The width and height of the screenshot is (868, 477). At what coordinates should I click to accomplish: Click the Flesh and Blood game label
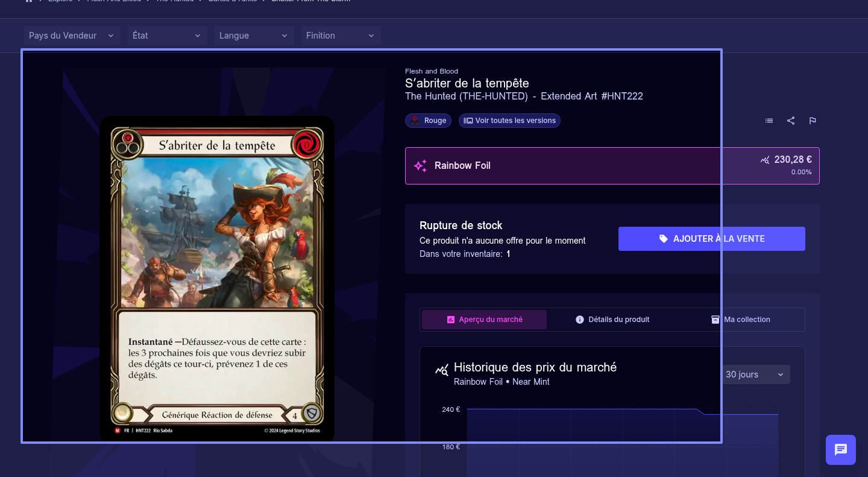[x=432, y=71]
